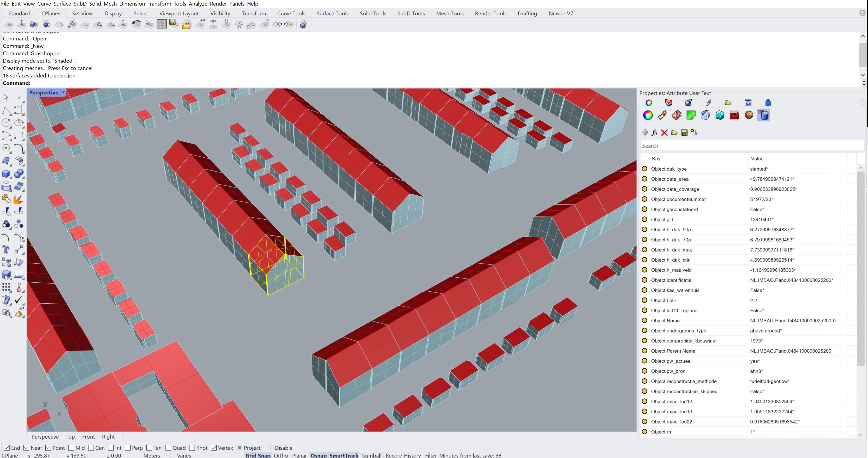The image size is (868, 458).
Task: Switch to the Top viewport tab
Action: point(70,437)
